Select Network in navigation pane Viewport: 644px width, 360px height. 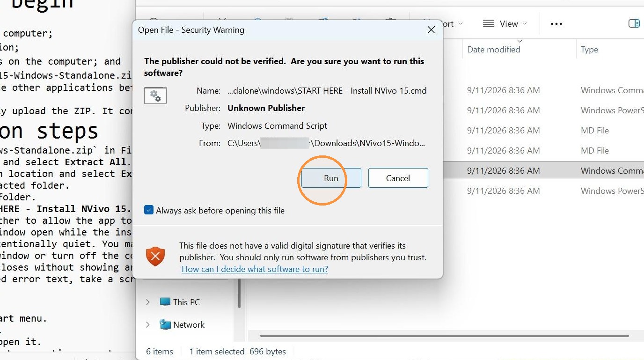point(189,325)
